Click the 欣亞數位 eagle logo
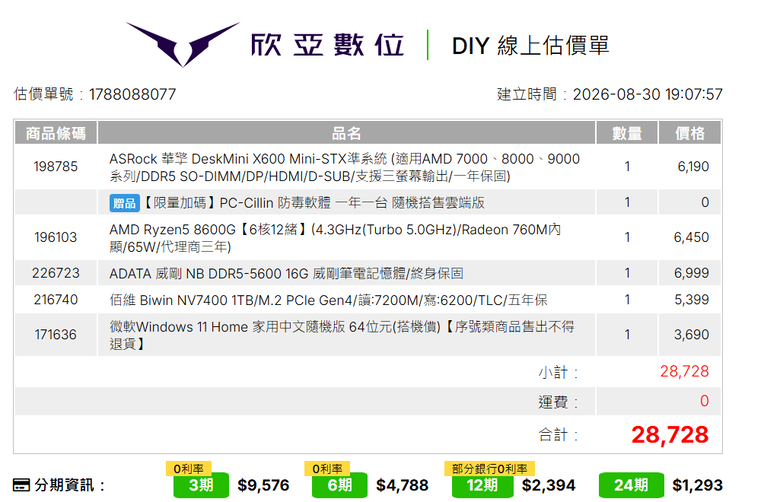Viewport: 780px width, 502px height. (183, 44)
